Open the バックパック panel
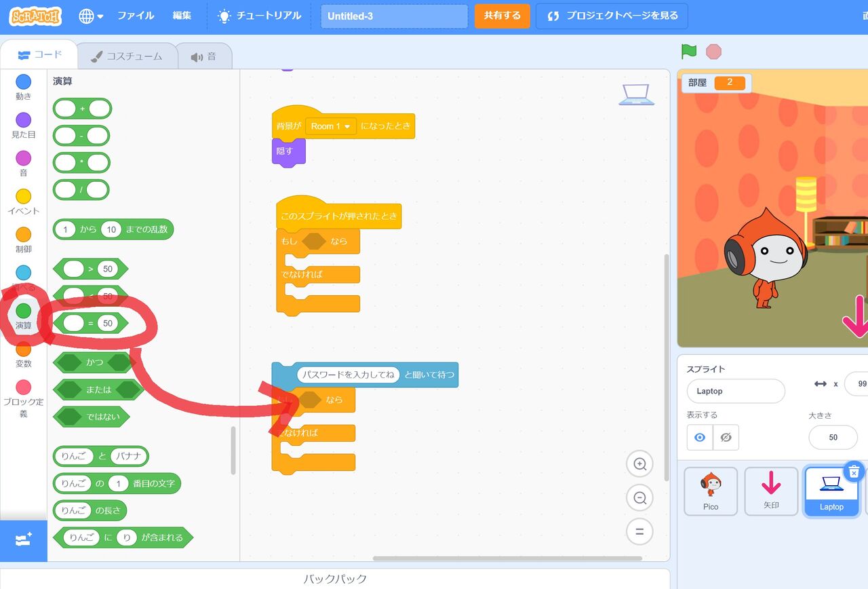 (335, 579)
